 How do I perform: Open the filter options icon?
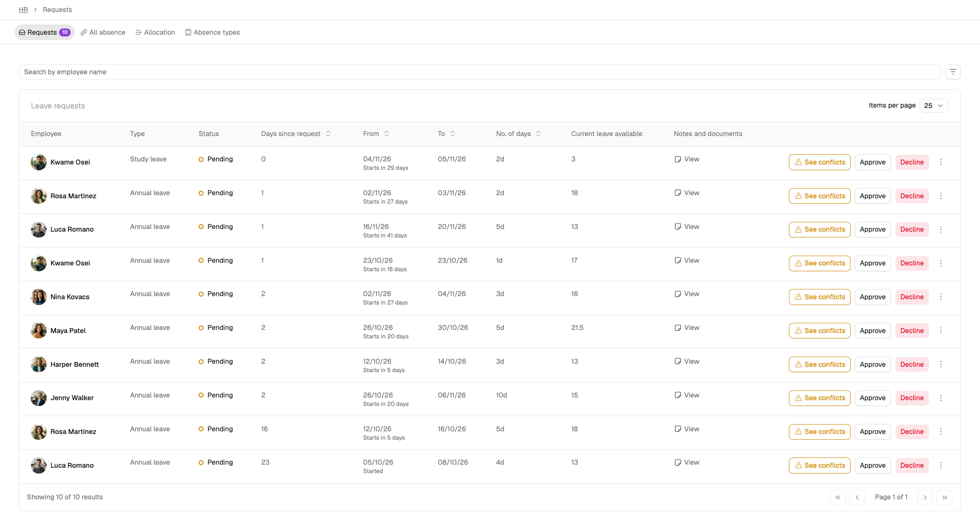click(x=953, y=72)
